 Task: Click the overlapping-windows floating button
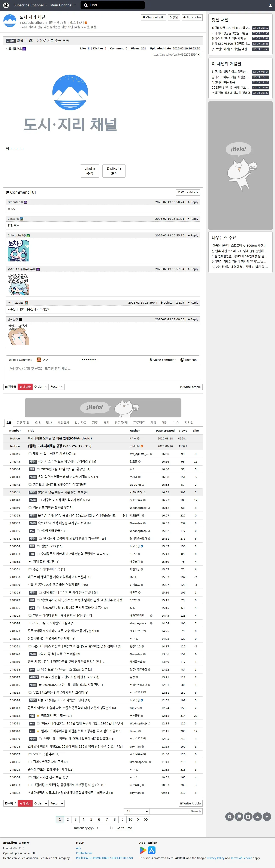point(239,816)
